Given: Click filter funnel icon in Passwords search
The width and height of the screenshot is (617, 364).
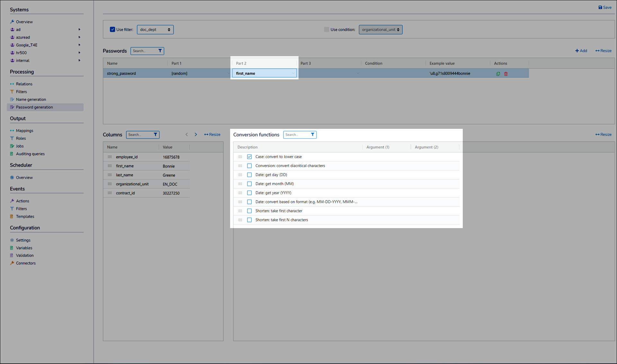Looking at the screenshot, I should pyautogui.click(x=160, y=51).
